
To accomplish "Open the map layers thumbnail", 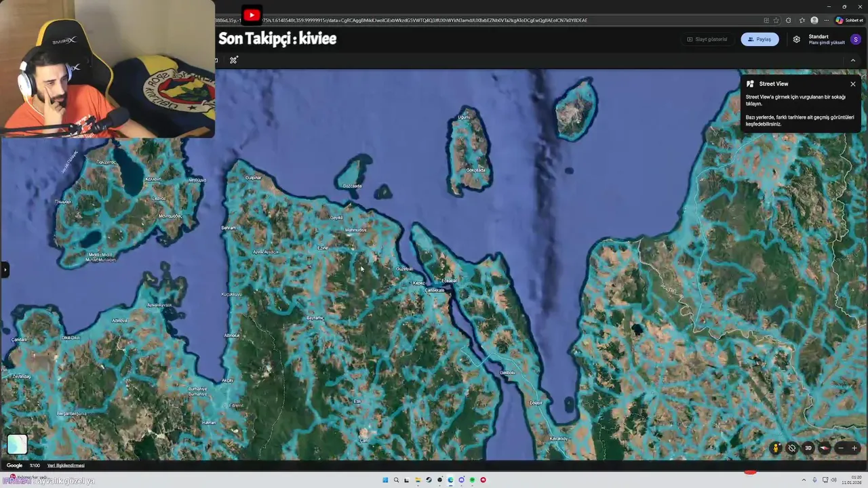I will (x=17, y=444).
